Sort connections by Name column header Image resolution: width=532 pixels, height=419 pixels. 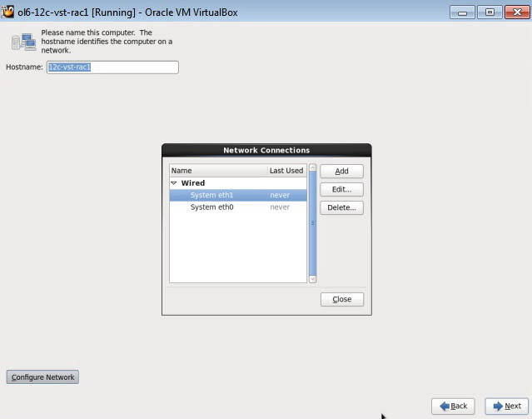218,171
